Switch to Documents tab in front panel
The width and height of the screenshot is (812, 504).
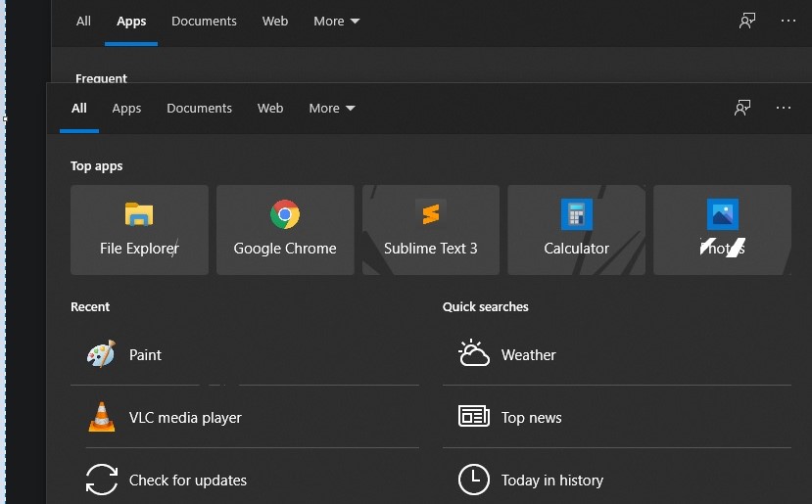(200, 109)
